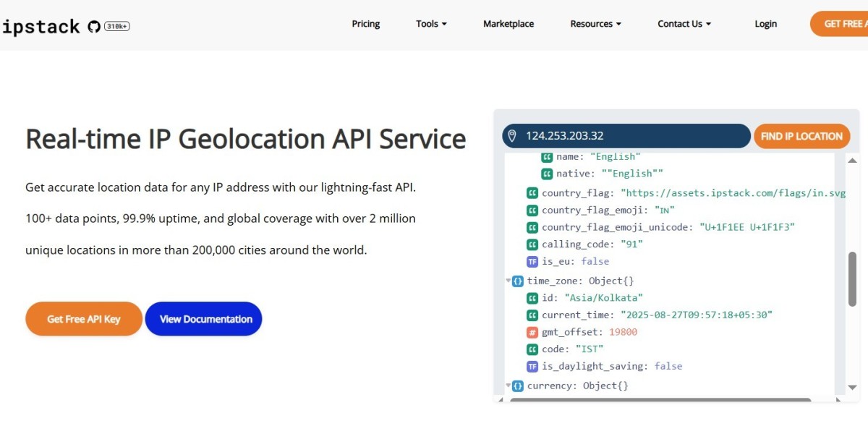Screen dimensions: 868x434
Task: Open the Contact Us dropdown menu
Action: pos(684,24)
